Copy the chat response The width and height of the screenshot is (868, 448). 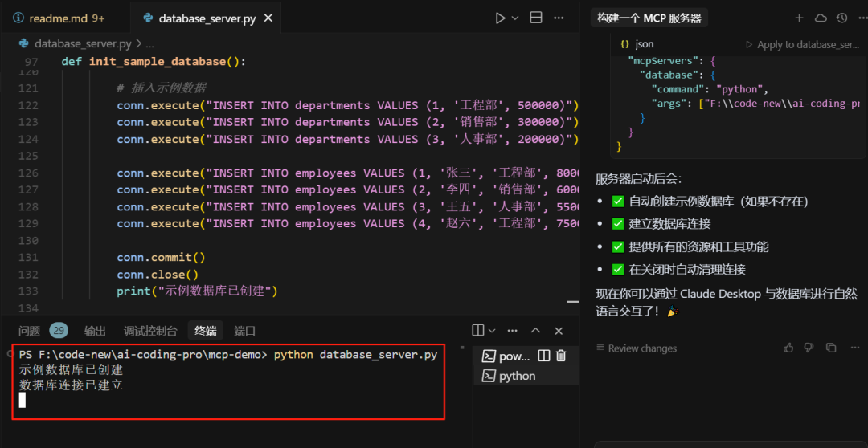831,348
